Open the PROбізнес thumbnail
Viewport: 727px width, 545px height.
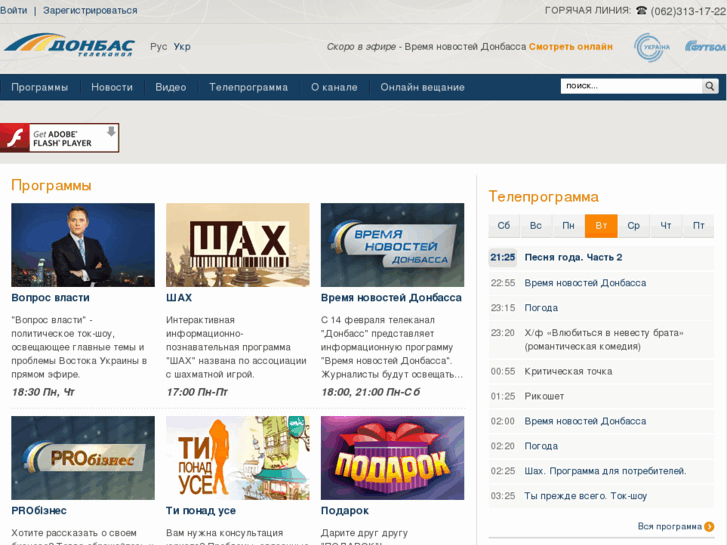(83, 458)
